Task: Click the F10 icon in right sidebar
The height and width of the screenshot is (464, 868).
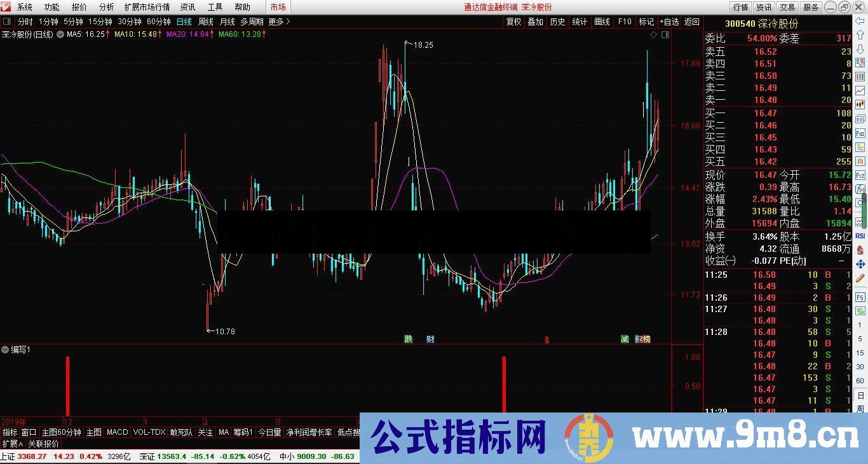Action: click(x=860, y=133)
